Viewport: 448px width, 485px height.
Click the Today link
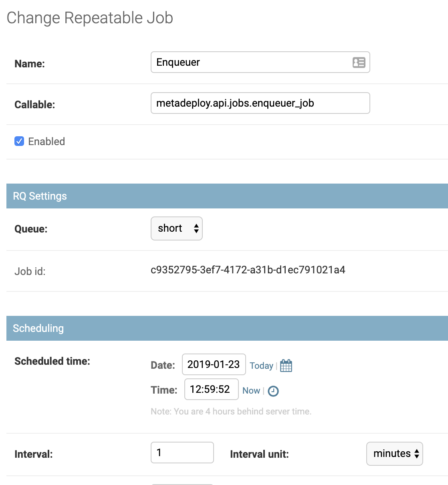[x=261, y=366]
